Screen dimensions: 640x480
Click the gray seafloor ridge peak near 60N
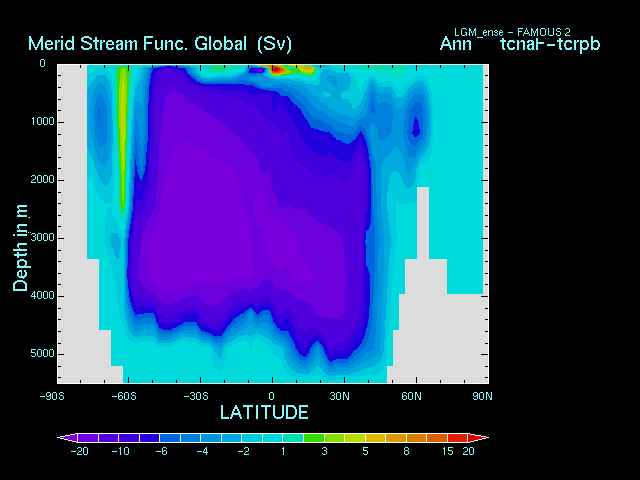coord(423,222)
